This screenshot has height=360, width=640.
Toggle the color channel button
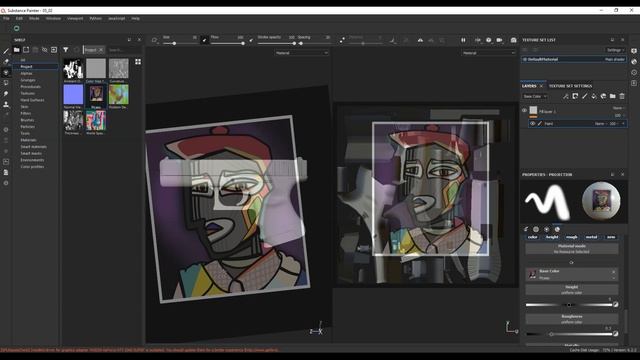pyautogui.click(x=533, y=237)
